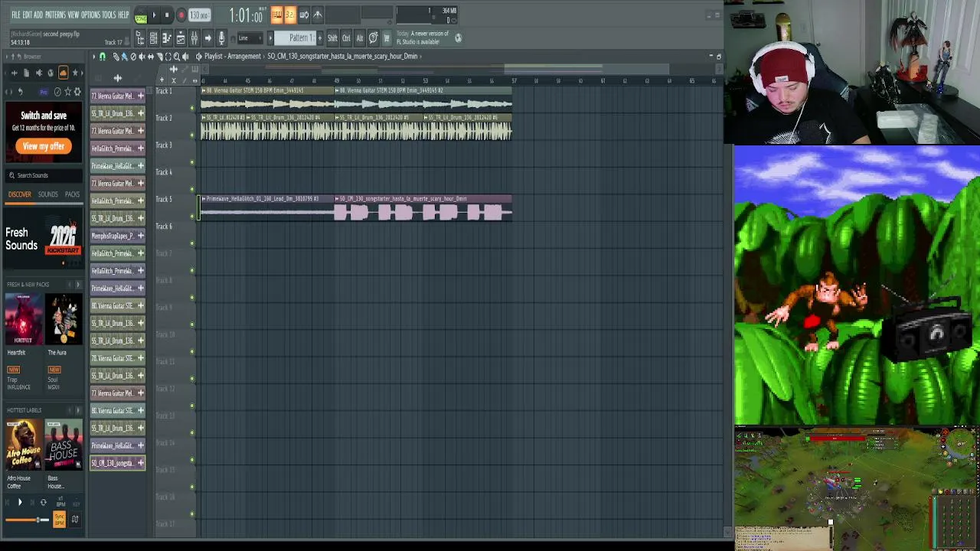980x551 pixels.
Task: Click the Ctrl modifier button
Action: pyautogui.click(x=346, y=37)
